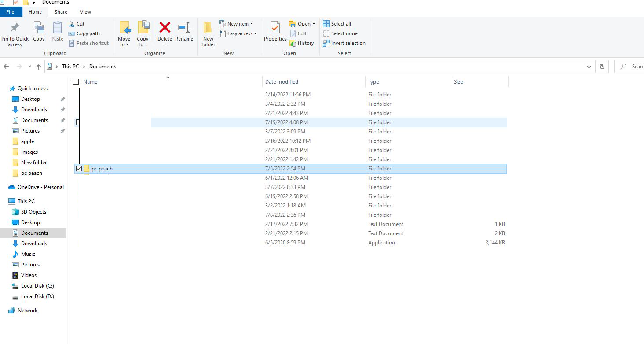Open pc peach in the sidebar
Viewport: 644px width, 344px height.
click(32, 173)
